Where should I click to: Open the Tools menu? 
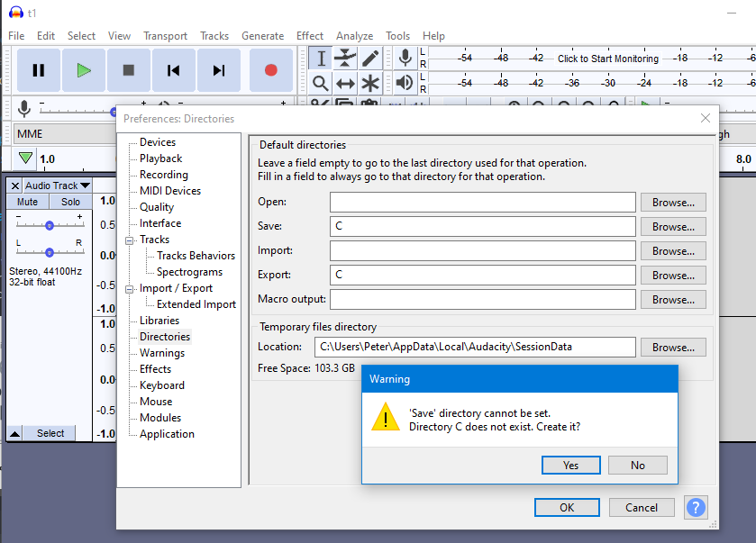pyautogui.click(x=397, y=36)
